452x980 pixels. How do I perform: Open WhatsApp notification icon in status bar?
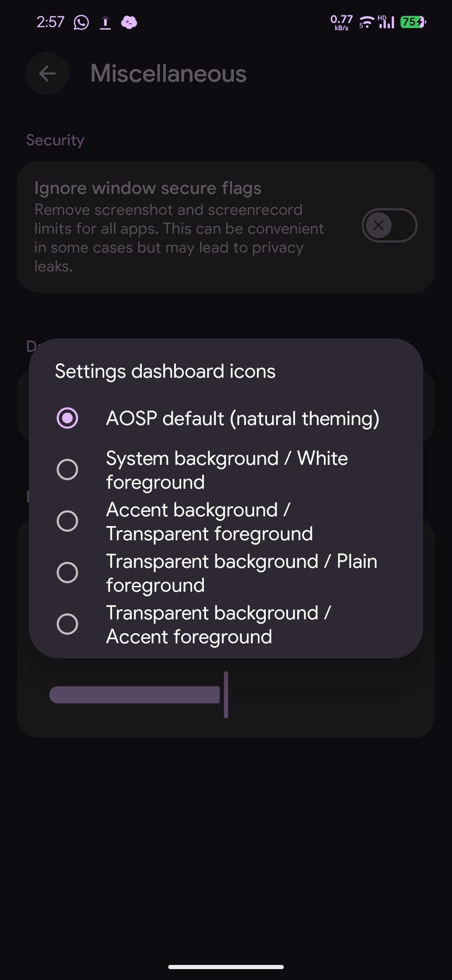[x=81, y=22]
